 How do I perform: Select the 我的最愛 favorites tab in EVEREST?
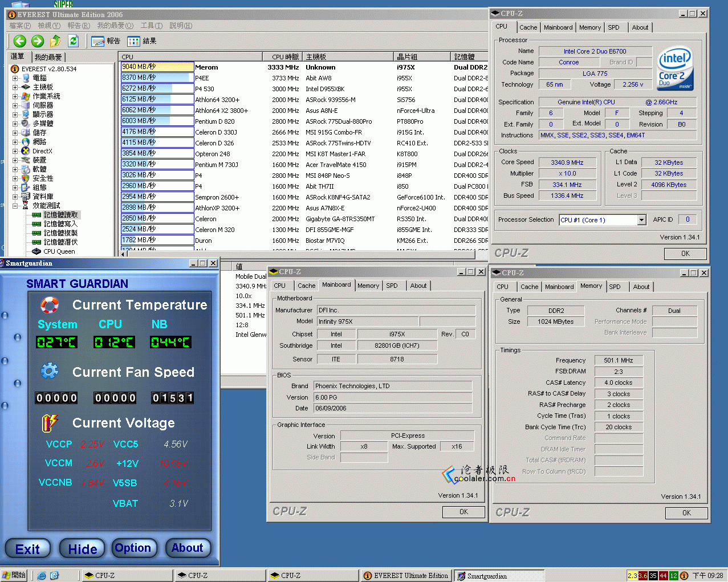point(48,57)
